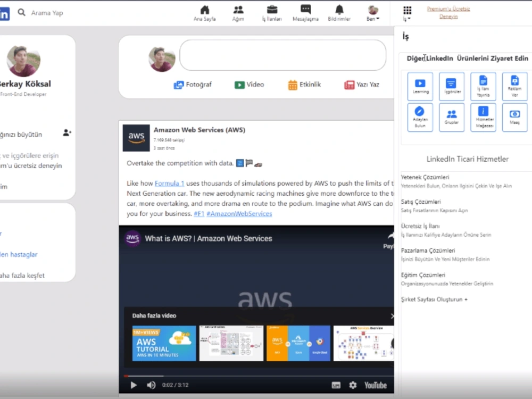Click the YouTube logo in player
Image resolution: width=532 pixels, height=399 pixels.
[x=376, y=385]
